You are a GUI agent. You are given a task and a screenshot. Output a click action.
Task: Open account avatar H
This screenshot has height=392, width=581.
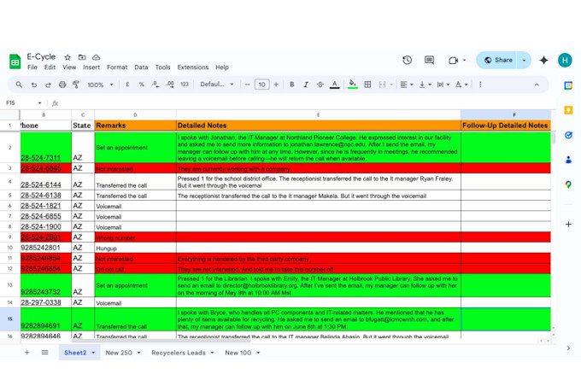click(x=565, y=60)
